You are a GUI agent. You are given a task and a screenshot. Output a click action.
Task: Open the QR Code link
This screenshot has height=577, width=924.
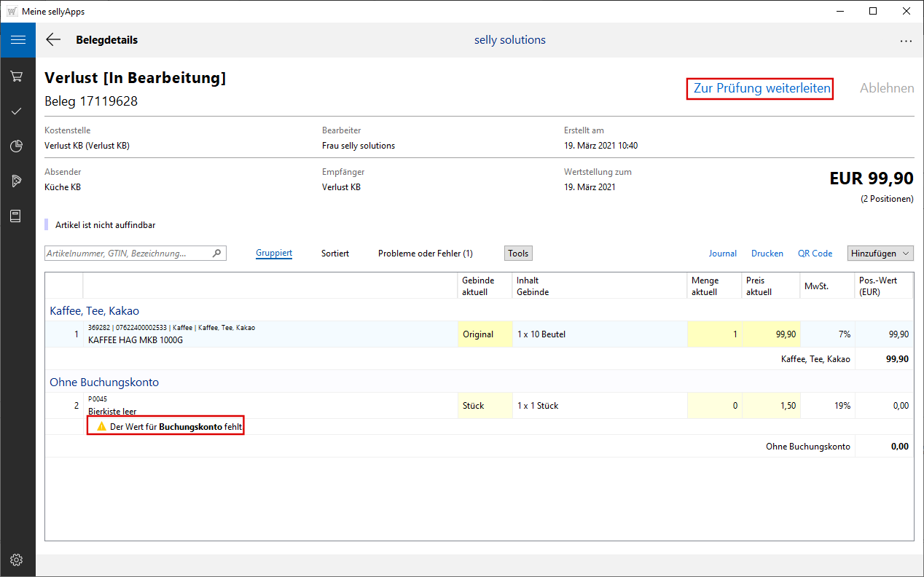pos(815,254)
